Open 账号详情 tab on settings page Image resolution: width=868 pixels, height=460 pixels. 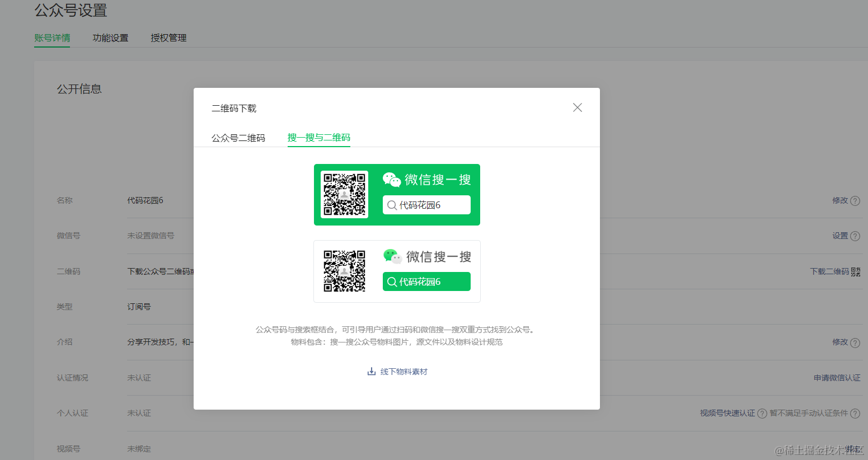[x=52, y=38]
